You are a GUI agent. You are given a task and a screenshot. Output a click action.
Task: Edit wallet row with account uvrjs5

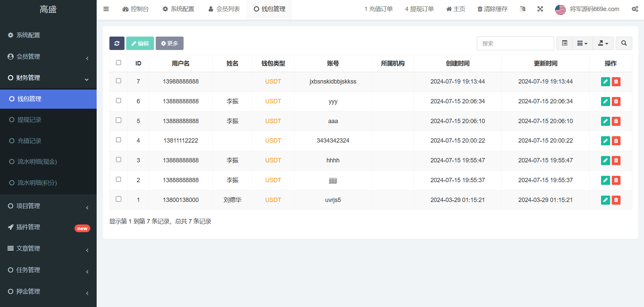pyautogui.click(x=605, y=200)
